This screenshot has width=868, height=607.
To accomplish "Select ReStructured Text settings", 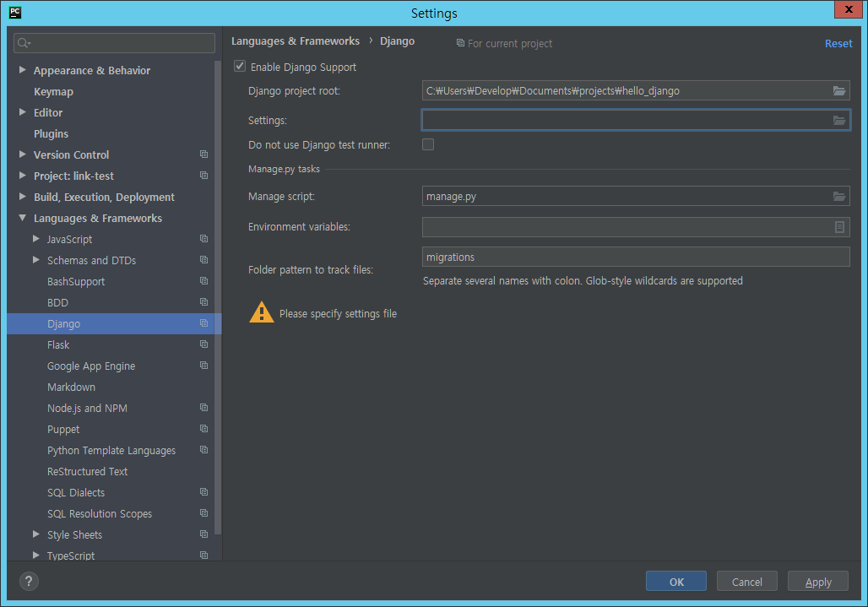I will (88, 471).
